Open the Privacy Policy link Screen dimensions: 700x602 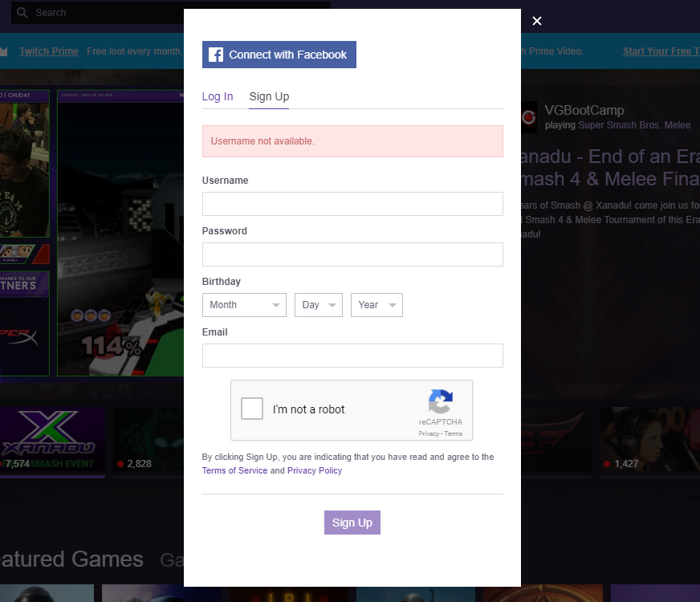point(315,471)
